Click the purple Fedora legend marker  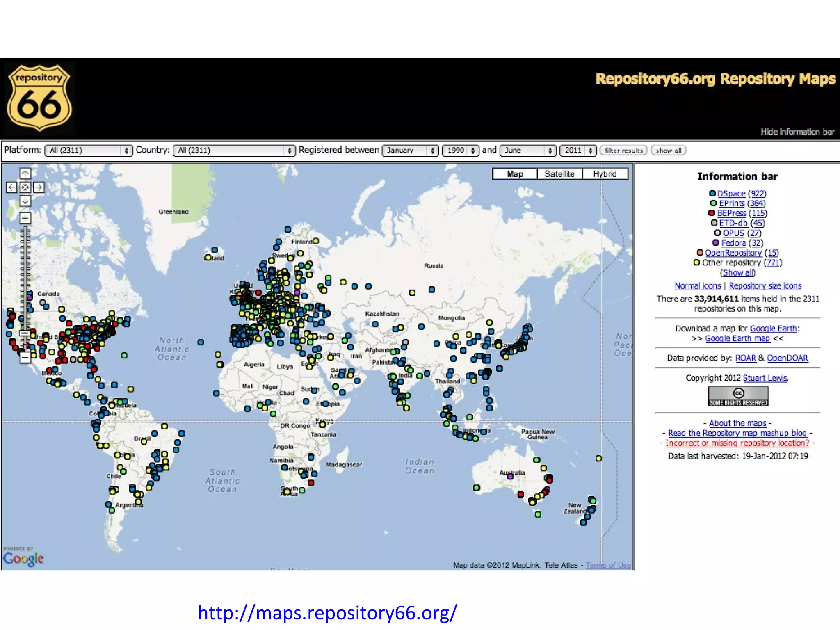[716, 242]
